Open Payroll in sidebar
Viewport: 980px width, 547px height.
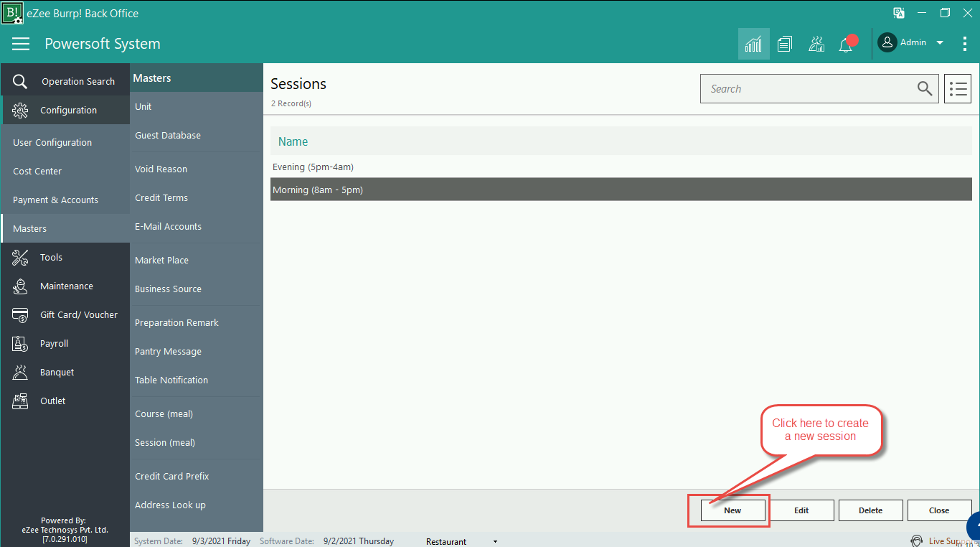pos(55,344)
